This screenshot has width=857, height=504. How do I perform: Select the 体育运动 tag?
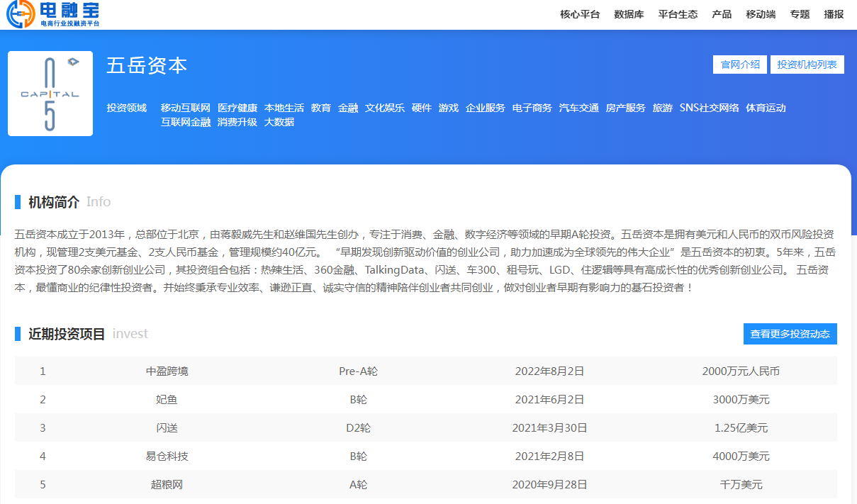(x=766, y=108)
